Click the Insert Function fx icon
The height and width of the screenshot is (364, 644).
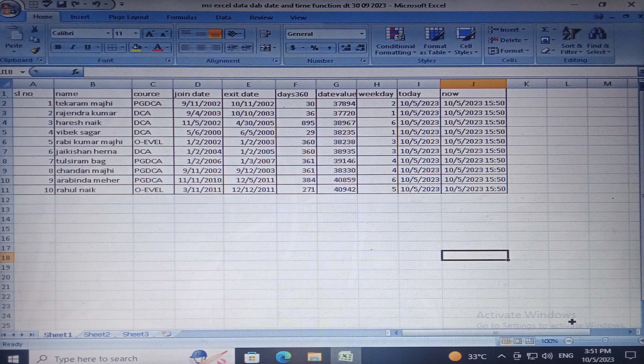[x=75, y=72]
